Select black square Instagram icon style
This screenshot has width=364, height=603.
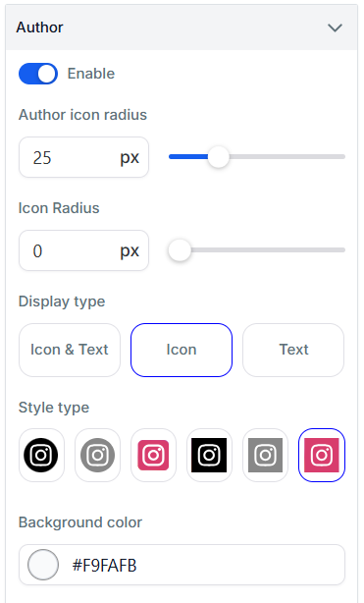[209, 455]
